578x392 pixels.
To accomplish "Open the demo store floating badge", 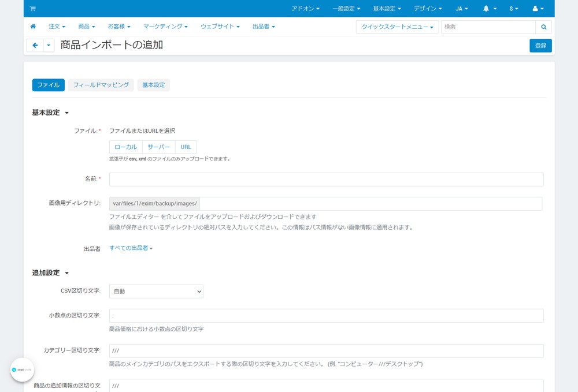I will [x=22, y=369].
